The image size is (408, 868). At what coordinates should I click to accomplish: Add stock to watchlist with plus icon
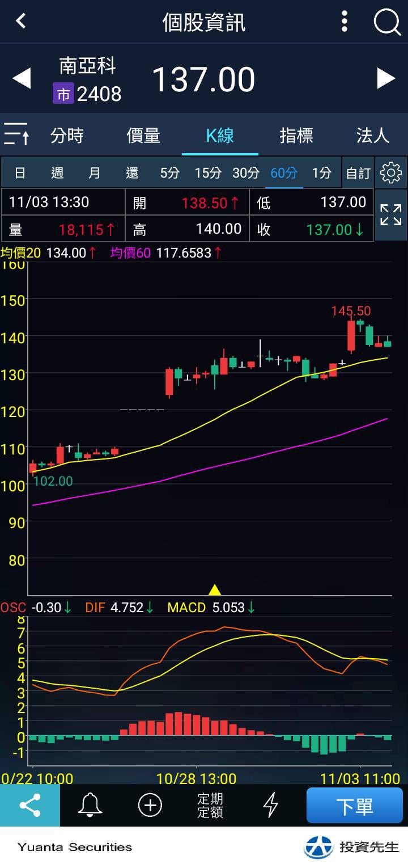(150, 805)
